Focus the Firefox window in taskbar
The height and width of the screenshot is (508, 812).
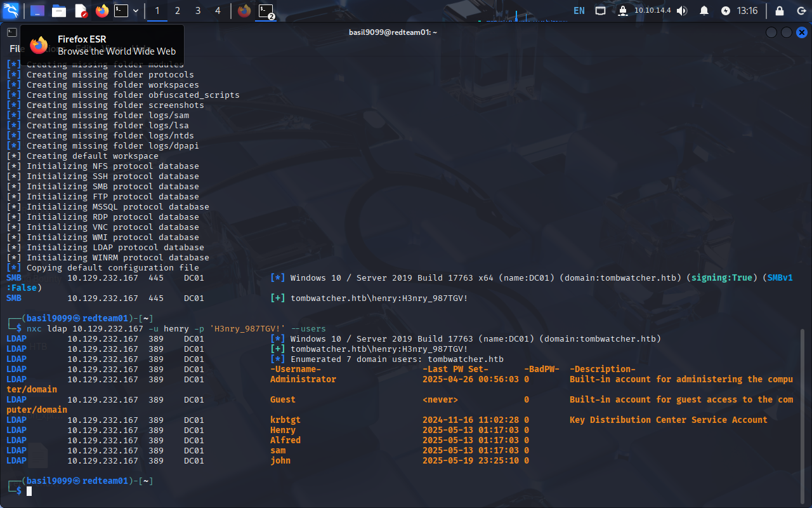tap(244, 10)
